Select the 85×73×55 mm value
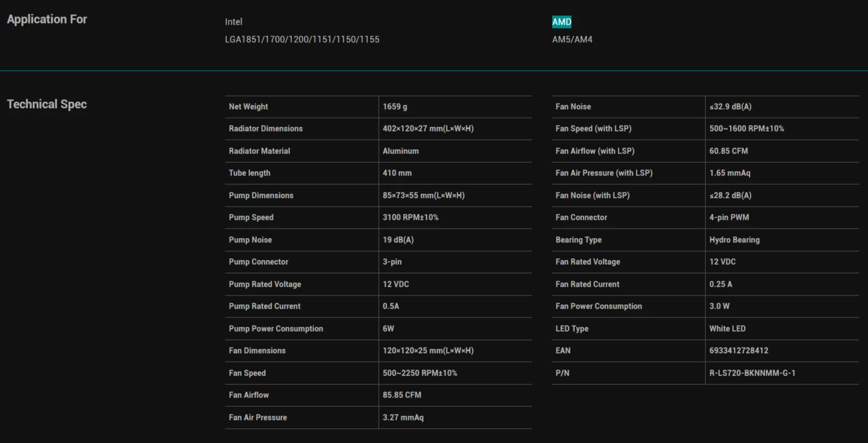 [x=424, y=196]
